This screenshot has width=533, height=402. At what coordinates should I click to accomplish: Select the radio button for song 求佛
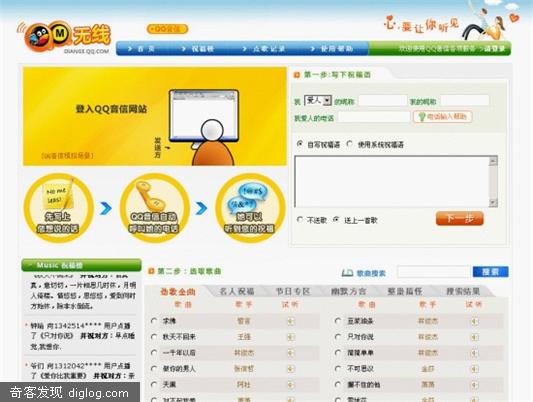coord(154,320)
